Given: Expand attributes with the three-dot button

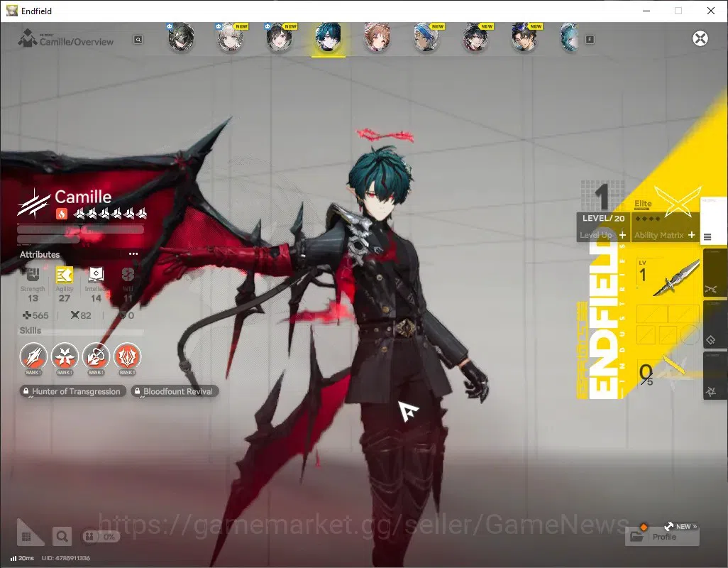Looking at the screenshot, I should click(x=133, y=254).
